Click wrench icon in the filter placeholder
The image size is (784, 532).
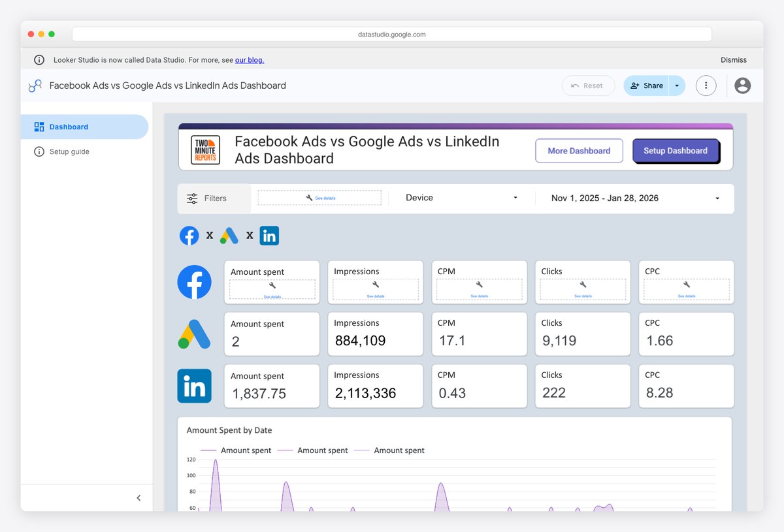[310, 198]
